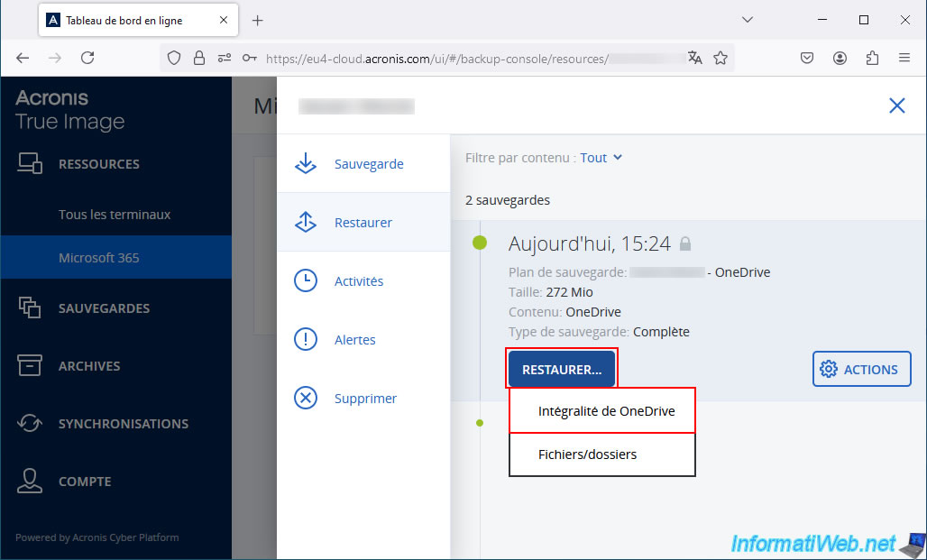The height and width of the screenshot is (560, 927).
Task: Open the Firefox hamburger menu
Action: 904,58
